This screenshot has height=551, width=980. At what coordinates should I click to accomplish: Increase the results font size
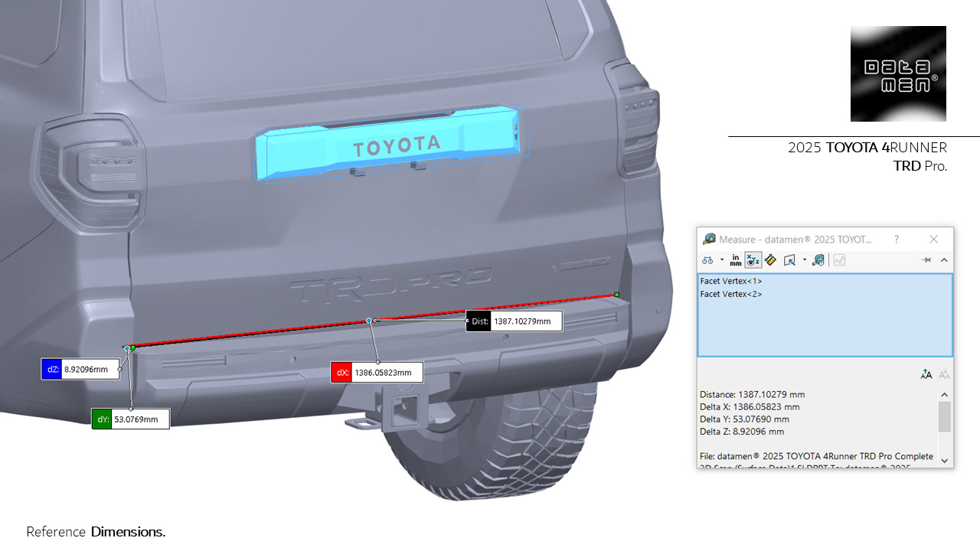click(x=926, y=374)
